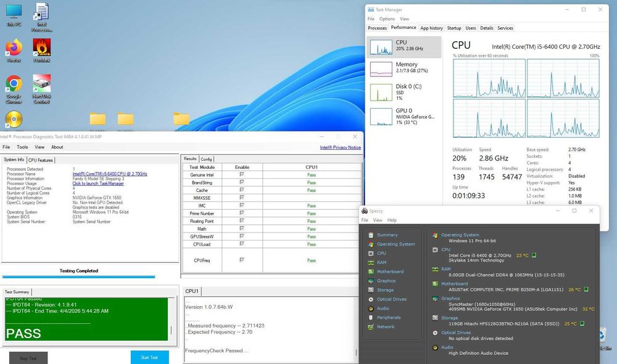Toggle Cache test checkbox
Screen dimensions: 617x364
click(242, 189)
